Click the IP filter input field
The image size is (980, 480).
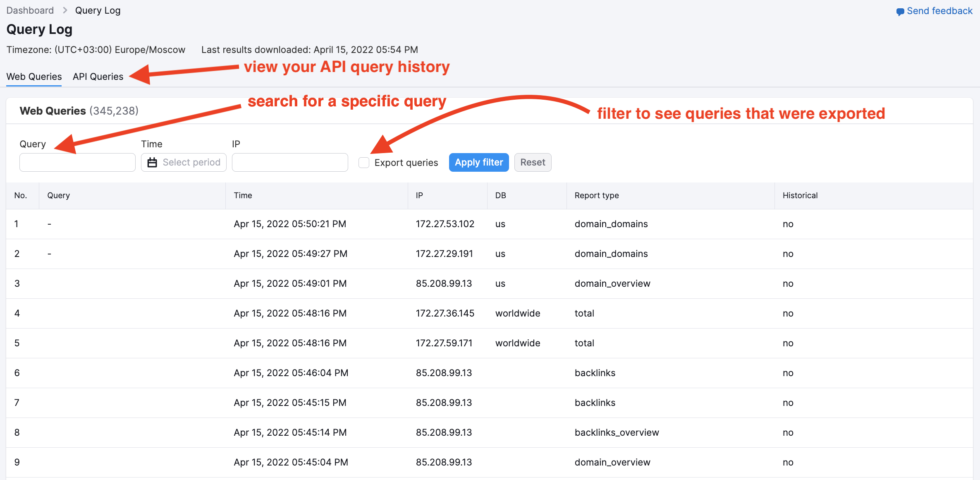289,162
